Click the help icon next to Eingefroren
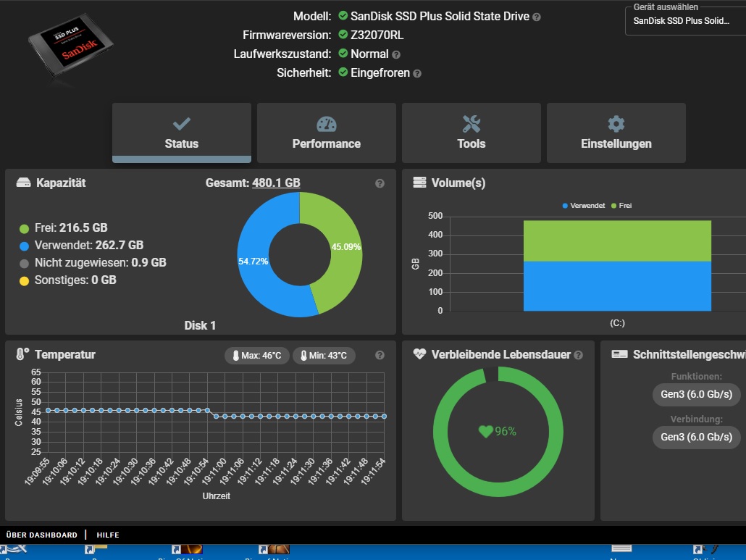The width and height of the screenshot is (746, 560). click(x=417, y=73)
